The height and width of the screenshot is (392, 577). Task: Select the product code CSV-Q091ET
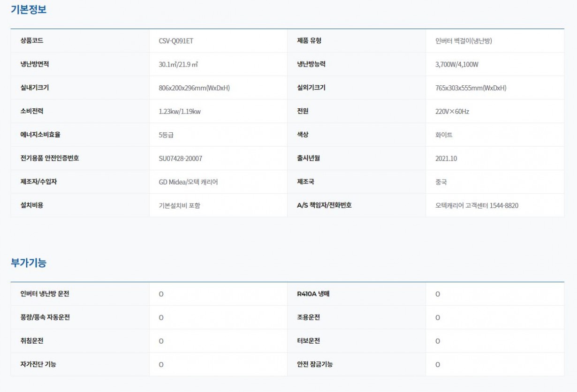(176, 41)
